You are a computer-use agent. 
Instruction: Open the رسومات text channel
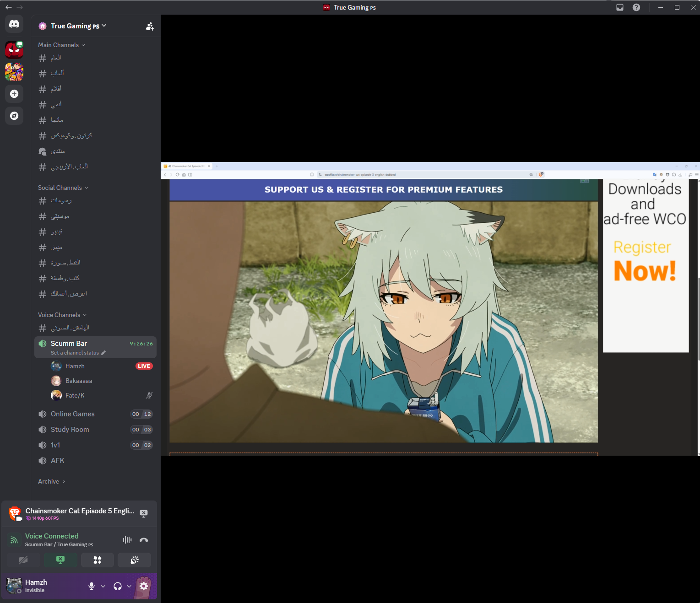coord(95,200)
